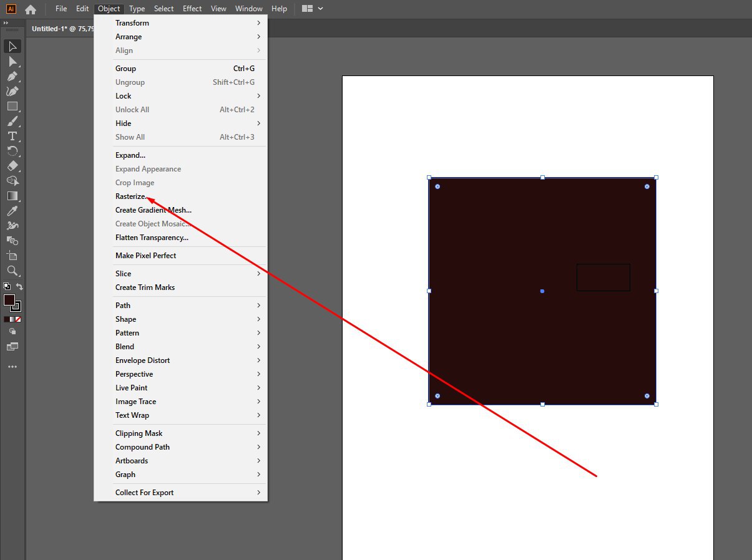Click the Home icon
The height and width of the screenshot is (560, 752).
coord(31,9)
